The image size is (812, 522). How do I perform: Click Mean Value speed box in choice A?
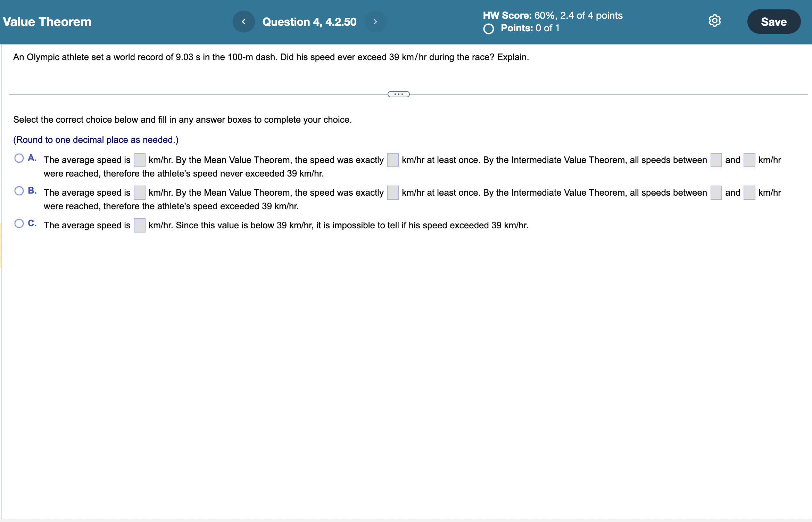(x=392, y=160)
